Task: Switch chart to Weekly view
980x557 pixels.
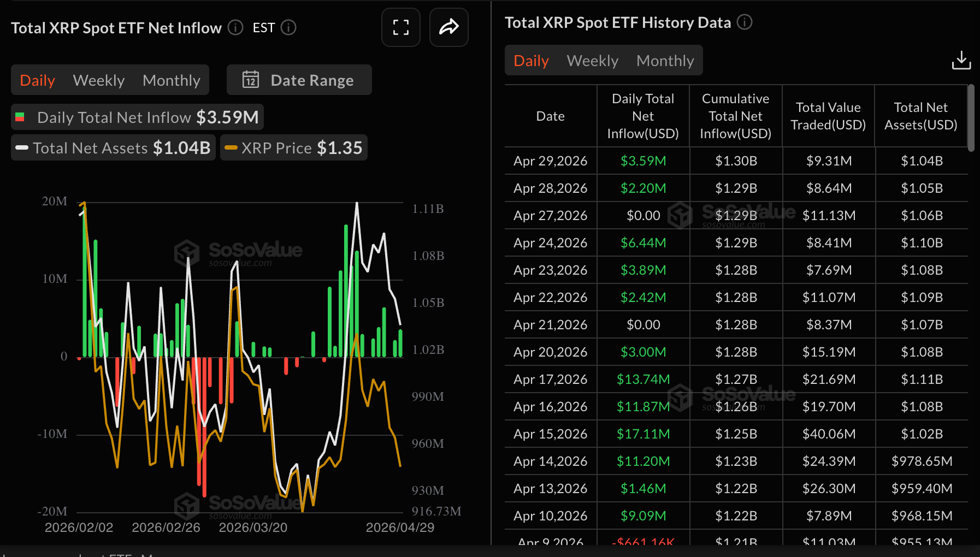Action: pyautogui.click(x=99, y=80)
